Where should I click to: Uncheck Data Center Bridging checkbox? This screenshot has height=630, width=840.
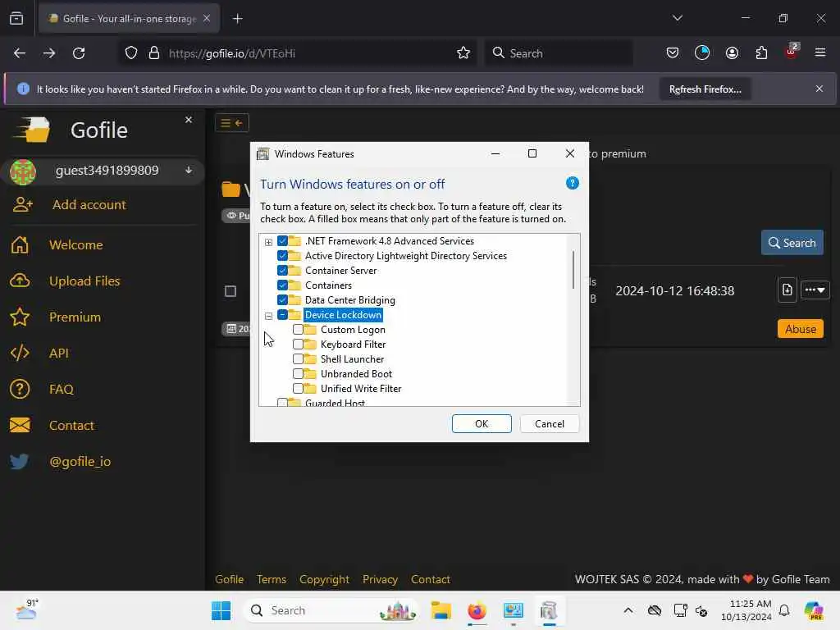pyautogui.click(x=282, y=300)
